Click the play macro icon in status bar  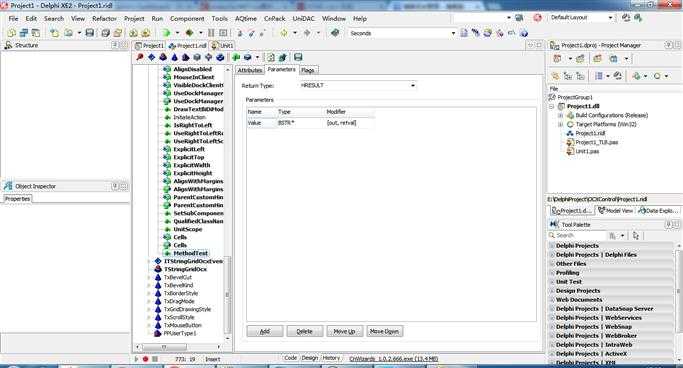[x=136, y=359]
